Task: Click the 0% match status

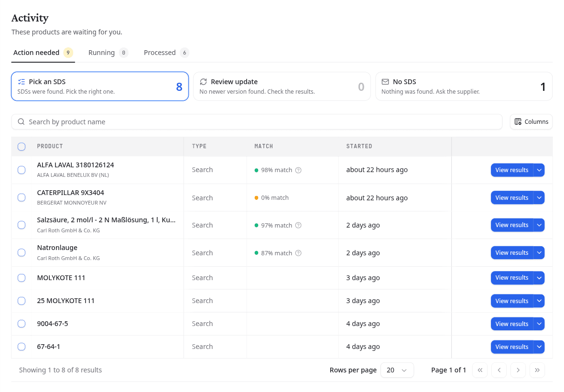Action: 271,198
